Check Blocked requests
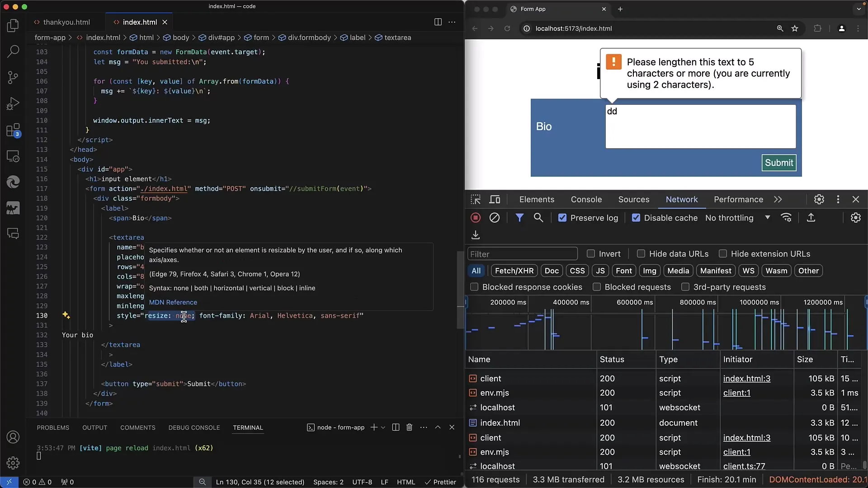This screenshot has height=488, width=868. (597, 287)
